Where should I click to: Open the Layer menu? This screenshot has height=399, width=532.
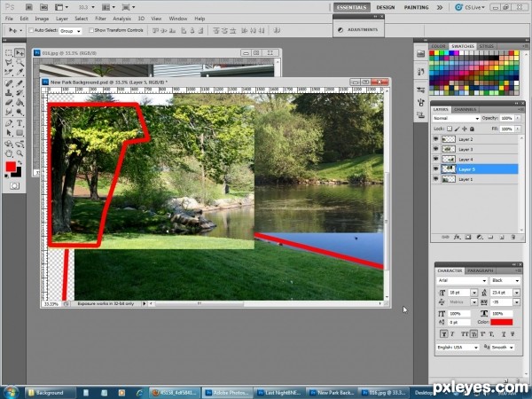[62, 19]
